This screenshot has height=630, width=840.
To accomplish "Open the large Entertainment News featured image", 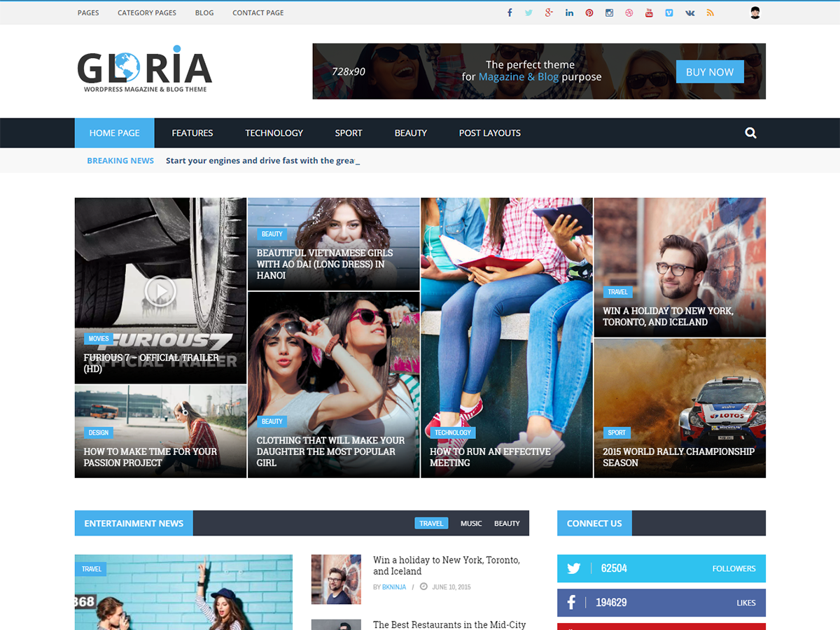I will (x=183, y=592).
